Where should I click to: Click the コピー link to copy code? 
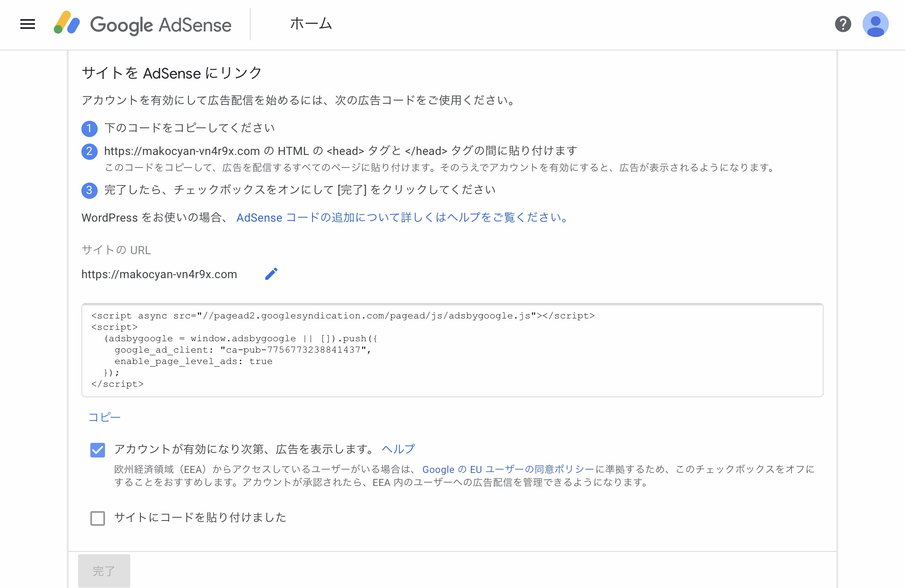click(x=105, y=417)
